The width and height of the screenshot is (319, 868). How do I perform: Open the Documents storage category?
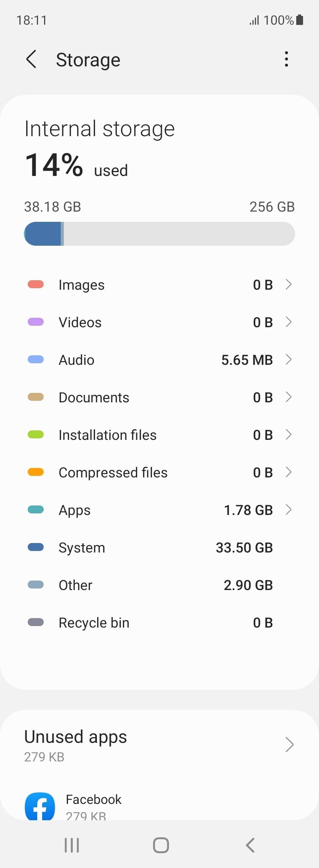(159, 397)
